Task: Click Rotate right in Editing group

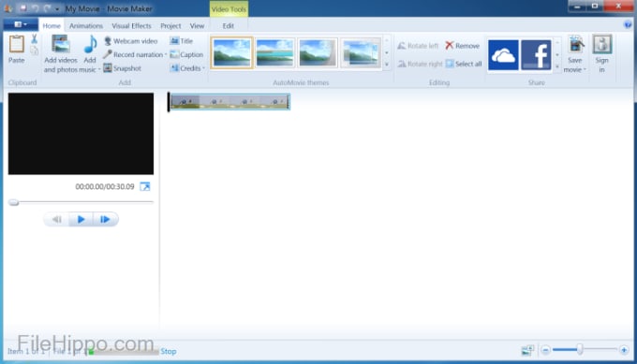Action: click(x=420, y=64)
